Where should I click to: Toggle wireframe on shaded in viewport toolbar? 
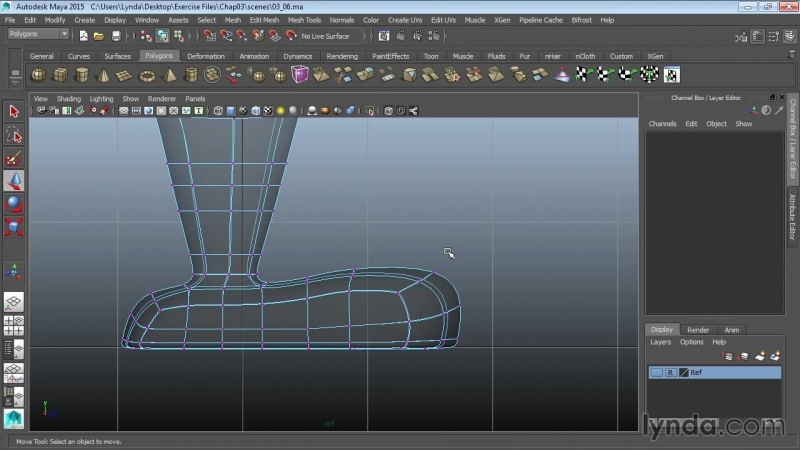pyautogui.click(x=255, y=111)
